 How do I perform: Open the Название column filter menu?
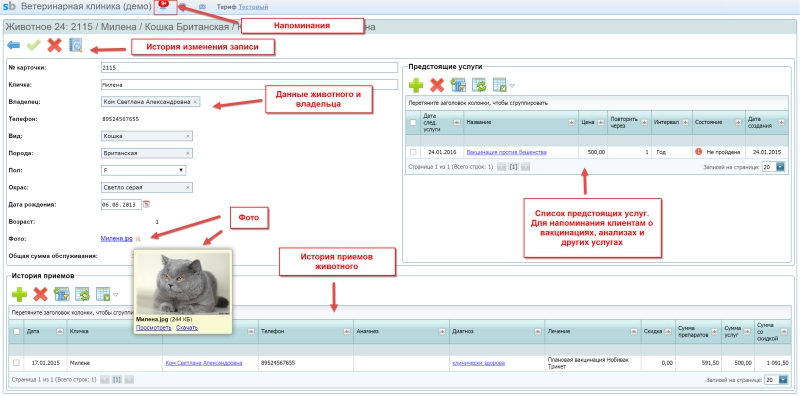pyautogui.click(x=572, y=122)
